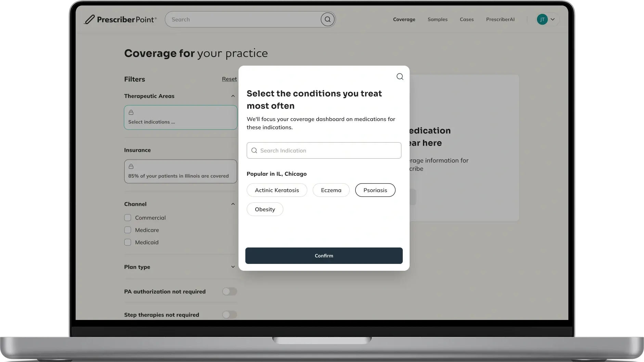The height and width of the screenshot is (362, 644).
Task: Go to PrescriberAI in navigation
Action: (500, 19)
